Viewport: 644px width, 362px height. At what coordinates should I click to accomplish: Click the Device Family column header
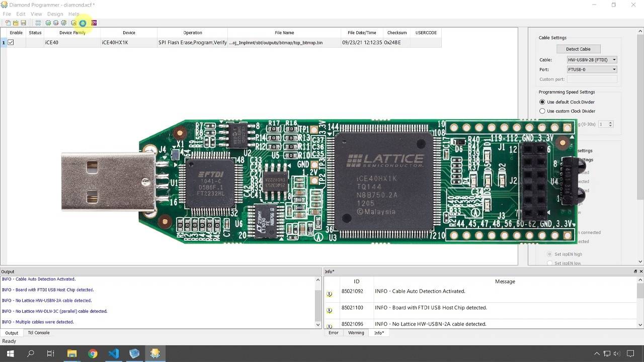coord(72,33)
